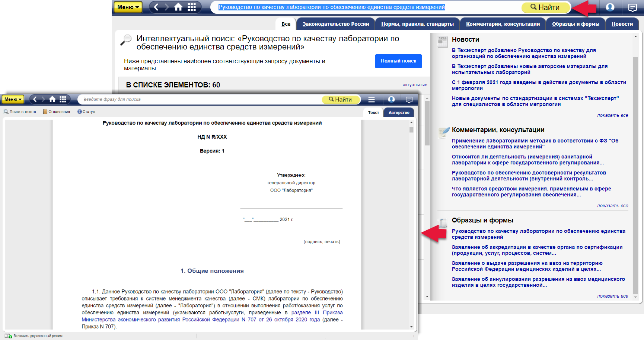Open Заявление об аккредитации link

point(537,250)
